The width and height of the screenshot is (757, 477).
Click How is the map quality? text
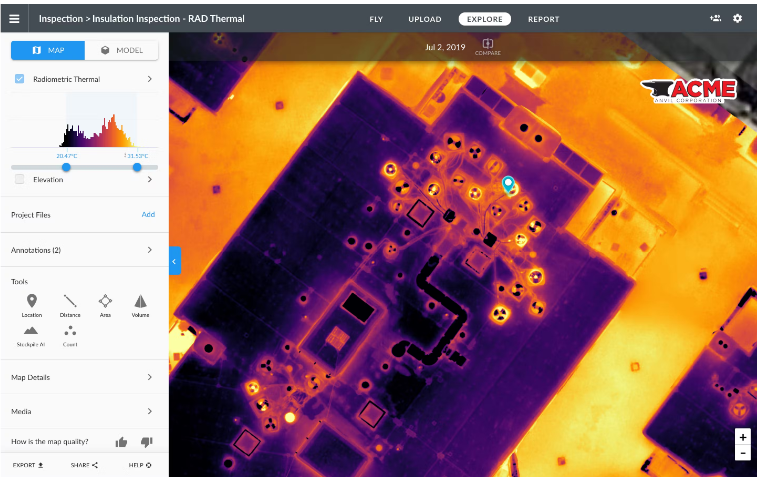pos(50,442)
